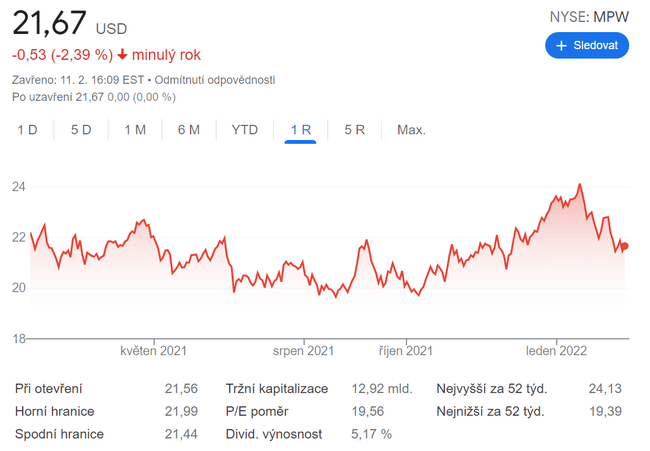
Task: Show the 1 M chart range
Action: (135, 130)
